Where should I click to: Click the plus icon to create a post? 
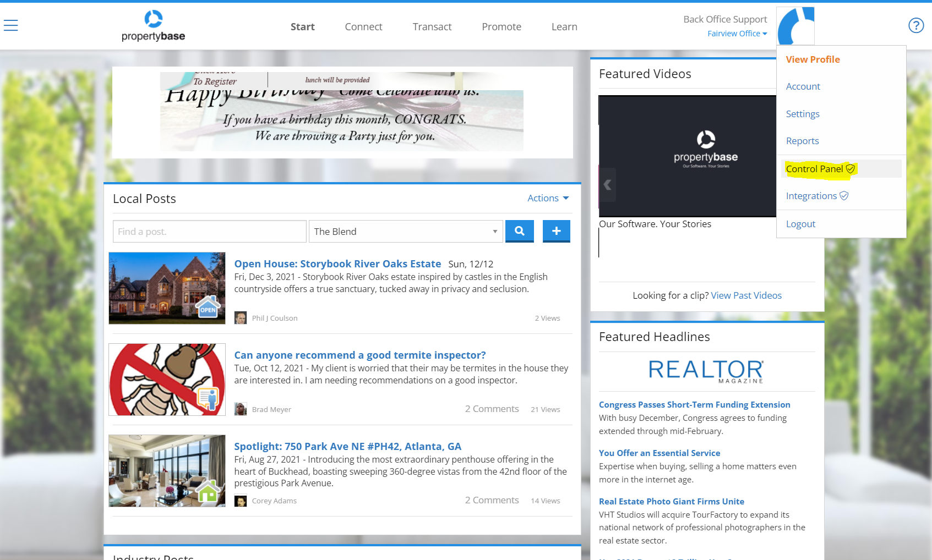[556, 231]
